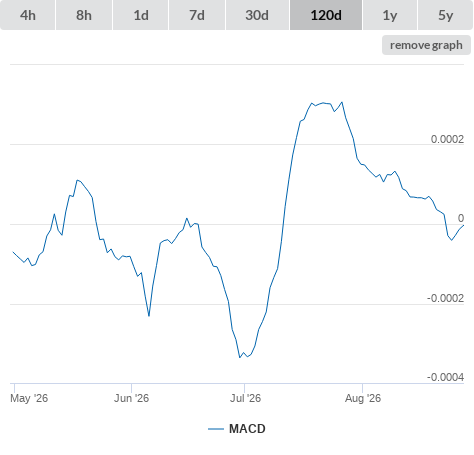Click the Aug '26 axis tick label
The width and height of the screenshot is (474, 455).
tap(363, 398)
